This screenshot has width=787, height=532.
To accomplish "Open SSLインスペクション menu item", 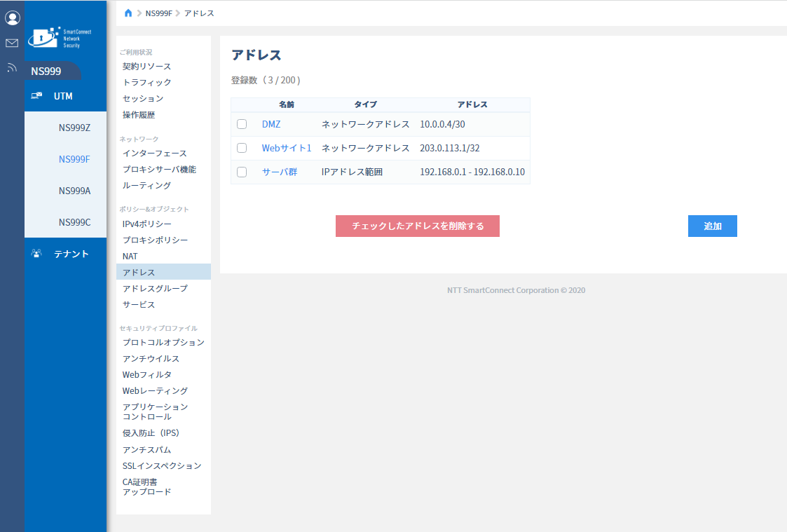I will tap(162, 465).
